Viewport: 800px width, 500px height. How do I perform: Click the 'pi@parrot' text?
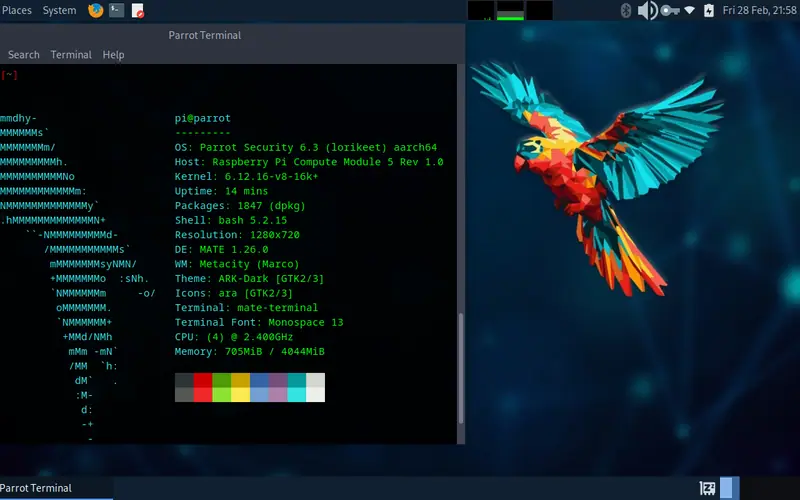click(203, 118)
